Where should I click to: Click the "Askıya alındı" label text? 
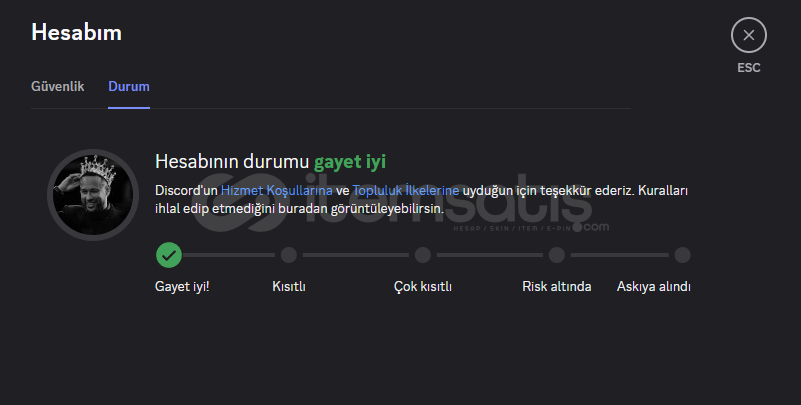(x=653, y=287)
